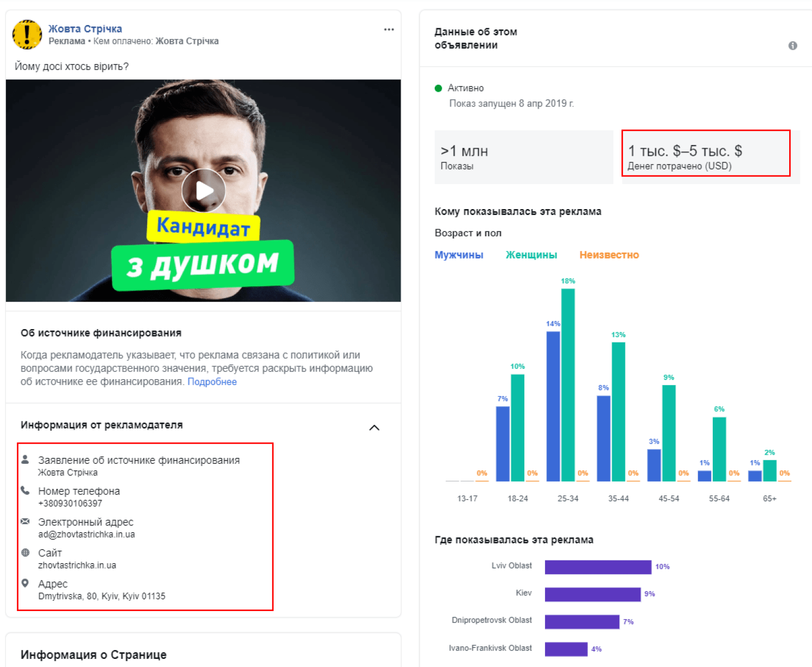
Task: Click the phone icon beside Номер телефона
Action: (25, 490)
